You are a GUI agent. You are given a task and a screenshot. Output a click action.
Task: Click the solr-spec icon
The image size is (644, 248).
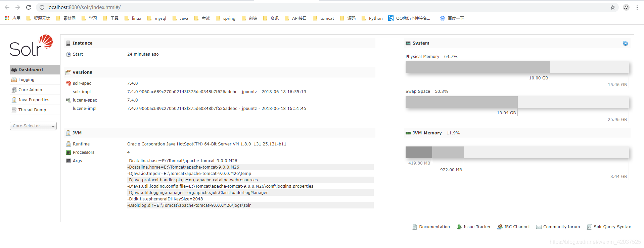coord(68,83)
